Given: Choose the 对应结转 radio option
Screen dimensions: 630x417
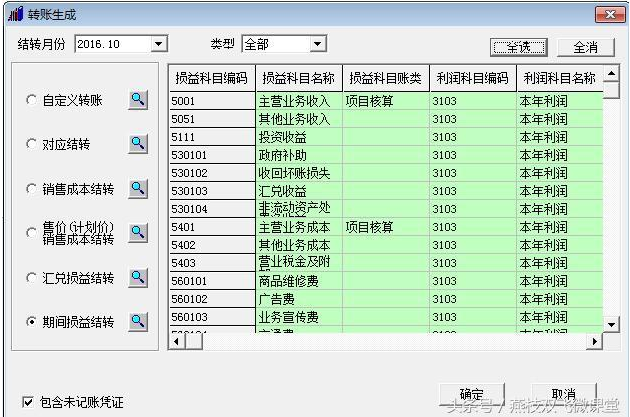Looking at the screenshot, I should 32,145.
